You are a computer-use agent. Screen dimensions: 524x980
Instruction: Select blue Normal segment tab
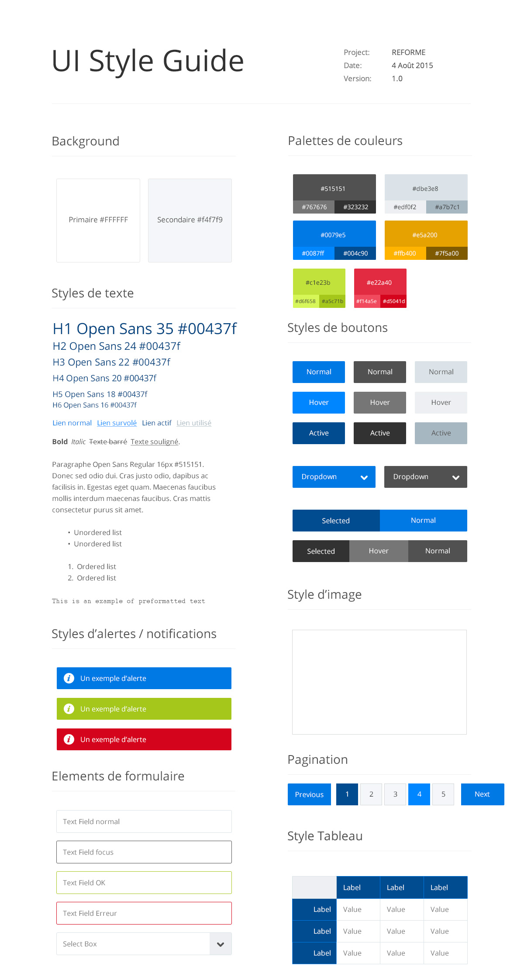[x=424, y=521]
